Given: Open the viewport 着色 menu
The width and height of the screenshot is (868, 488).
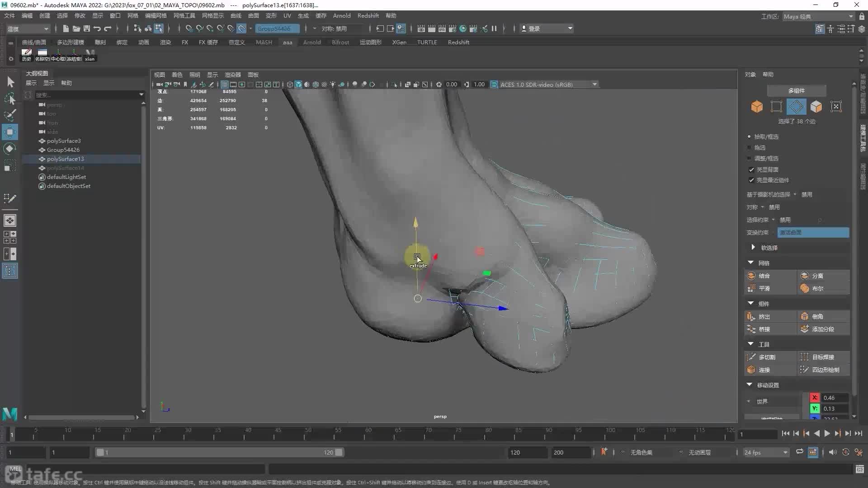Looking at the screenshot, I should click(x=177, y=75).
